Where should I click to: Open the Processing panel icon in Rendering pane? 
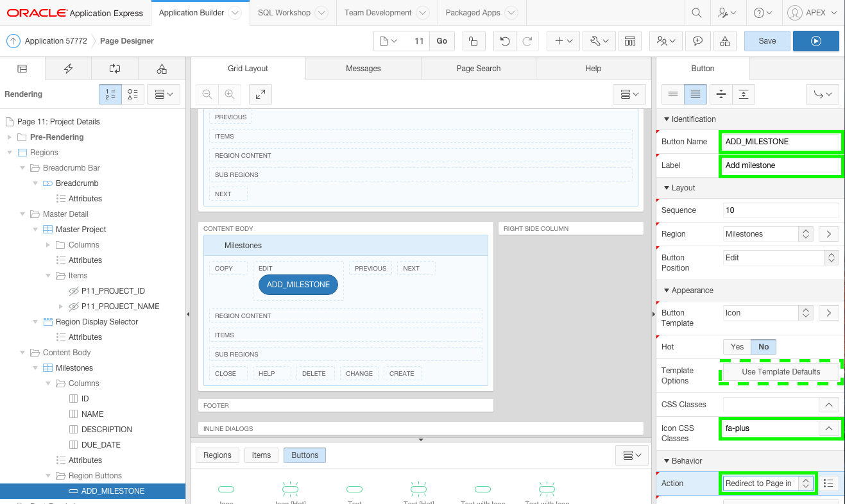pyautogui.click(x=114, y=68)
